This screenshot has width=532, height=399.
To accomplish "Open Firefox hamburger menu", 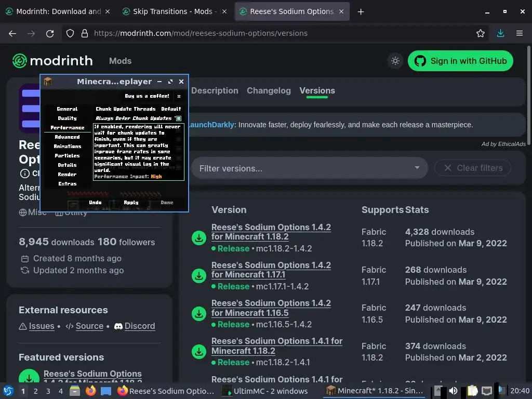I will pos(519,33).
